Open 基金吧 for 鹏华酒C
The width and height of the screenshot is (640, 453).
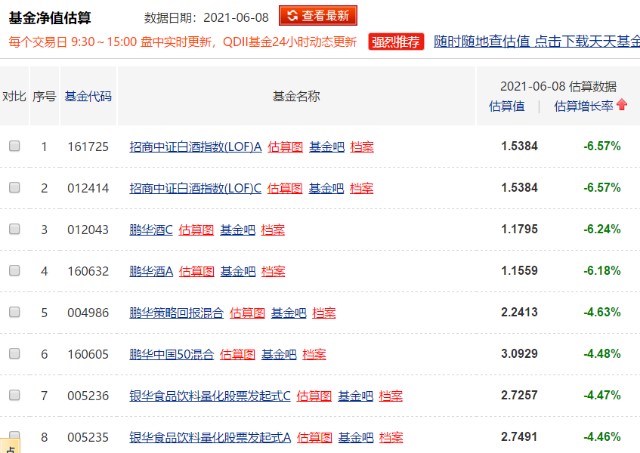238,230
